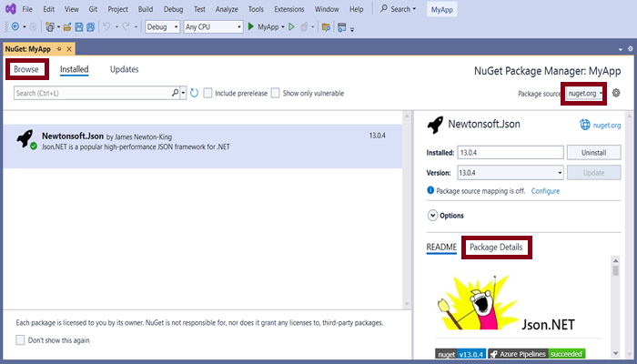637x364 pixels.
Task: Click into the package Search (Ctrl+L) field
Action: [93, 93]
